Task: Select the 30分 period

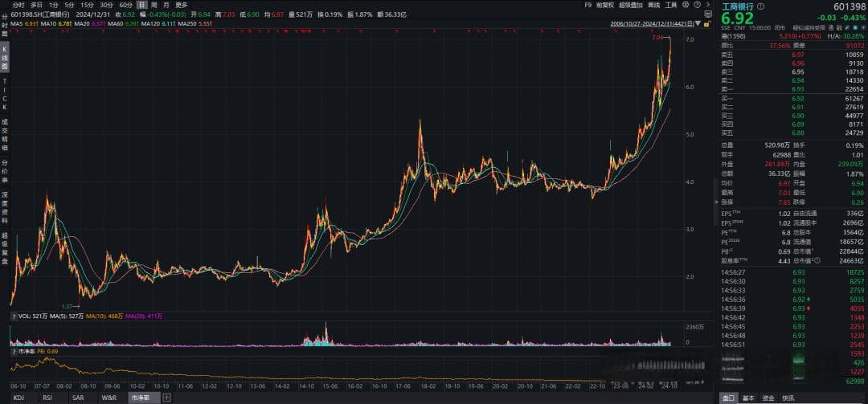Action: [x=106, y=5]
